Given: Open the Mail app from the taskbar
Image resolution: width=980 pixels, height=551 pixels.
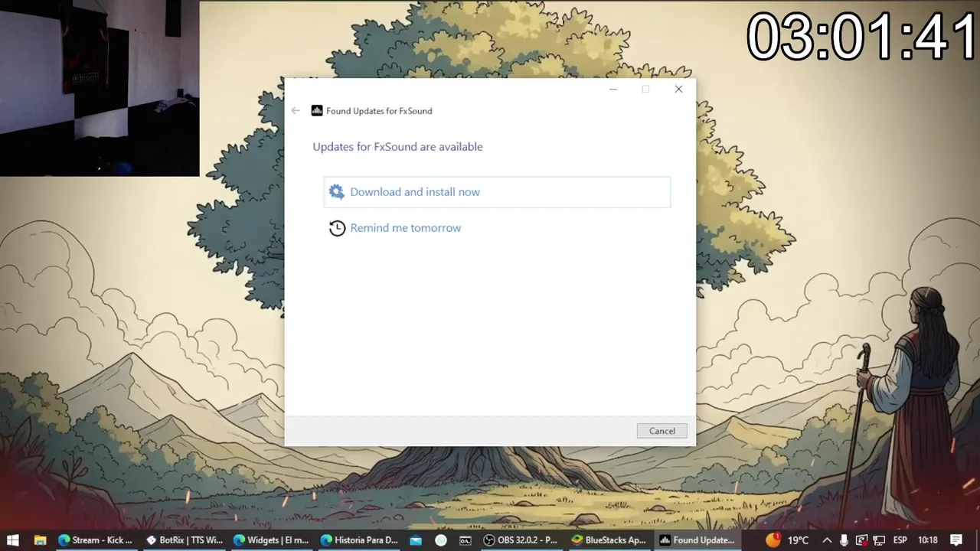Looking at the screenshot, I should (416, 540).
